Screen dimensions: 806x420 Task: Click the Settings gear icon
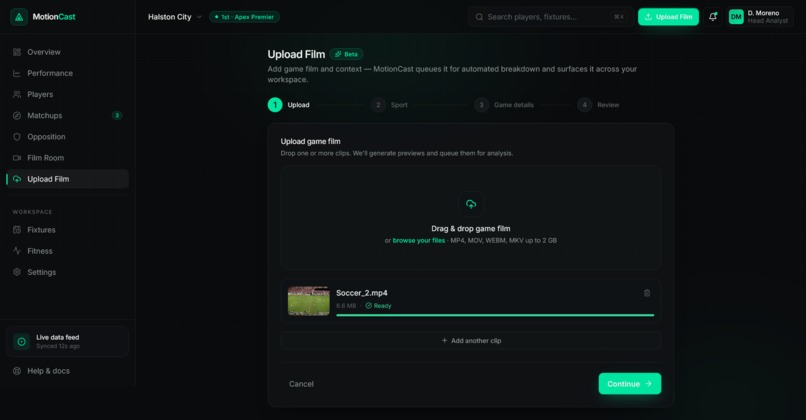coord(17,272)
